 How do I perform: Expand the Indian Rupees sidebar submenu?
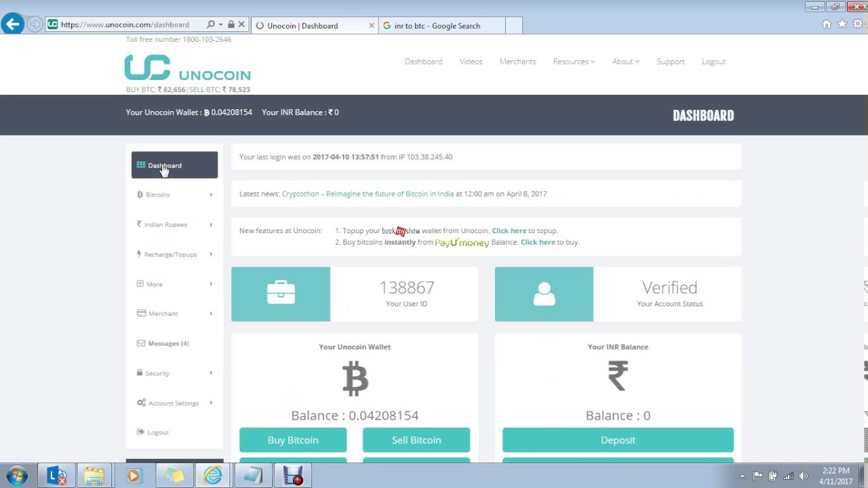coord(211,224)
